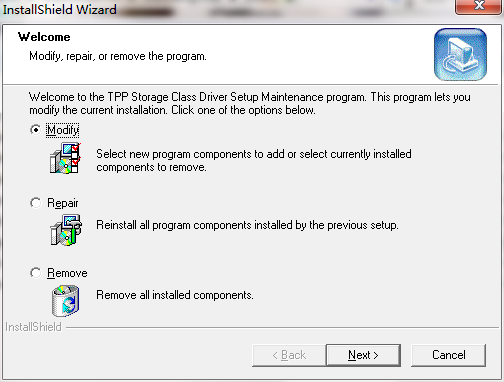Click the Modify components checklist icon

pyautogui.click(x=66, y=158)
